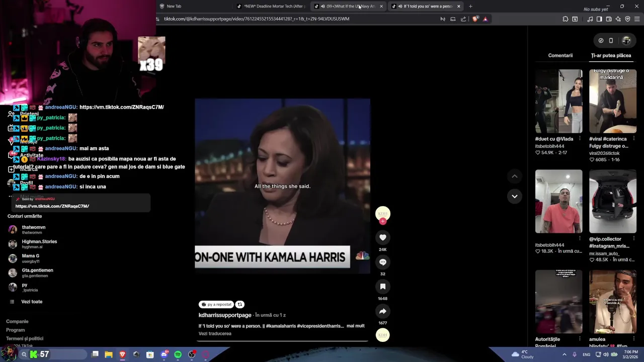This screenshot has width=644, height=362.
Task: Open options for the #duet cu @Vlada video
Action: 580,139
